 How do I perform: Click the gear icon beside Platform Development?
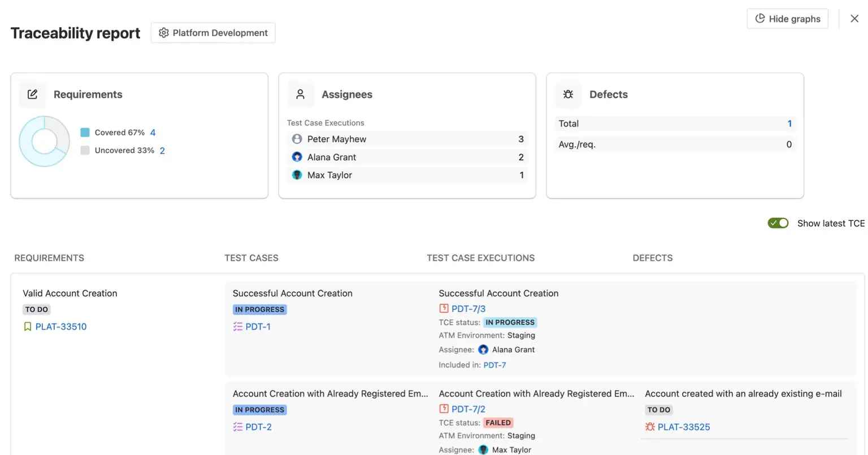(163, 33)
